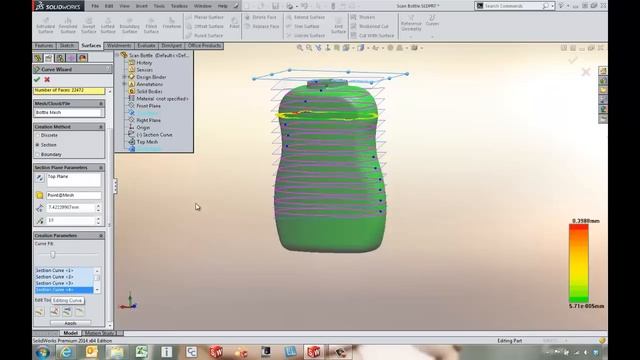Click the fourth curve edit tool icon

coord(80,312)
